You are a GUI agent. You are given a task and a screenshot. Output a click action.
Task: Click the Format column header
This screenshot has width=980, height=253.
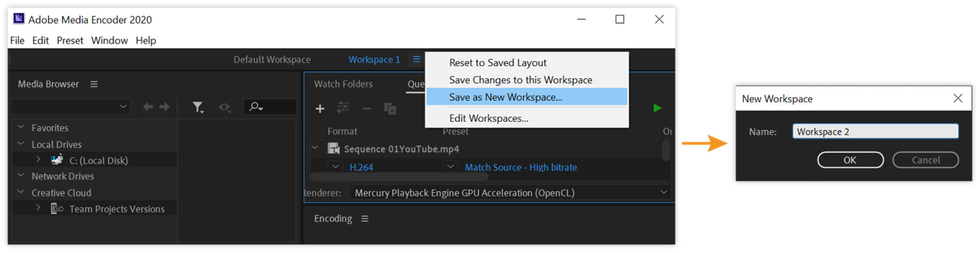pyautogui.click(x=342, y=132)
